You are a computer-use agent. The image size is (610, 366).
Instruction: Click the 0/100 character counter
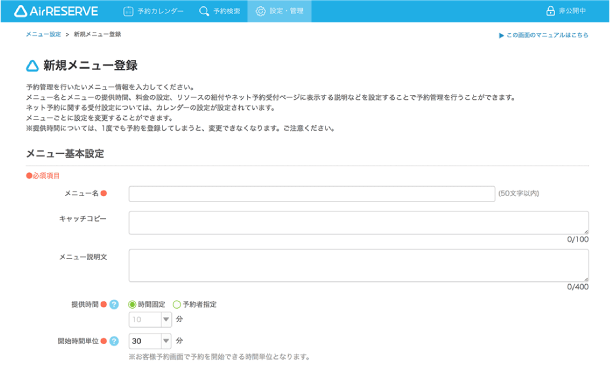pyautogui.click(x=578, y=240)
